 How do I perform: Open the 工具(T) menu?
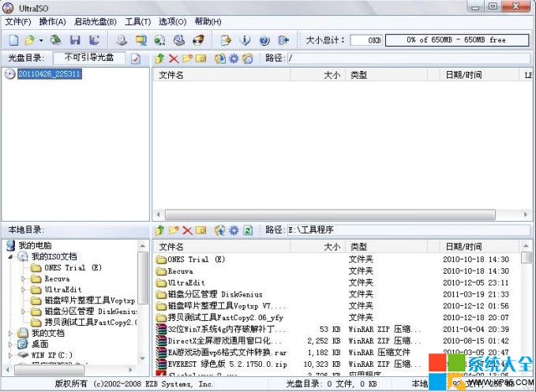(x=137, y=21)
